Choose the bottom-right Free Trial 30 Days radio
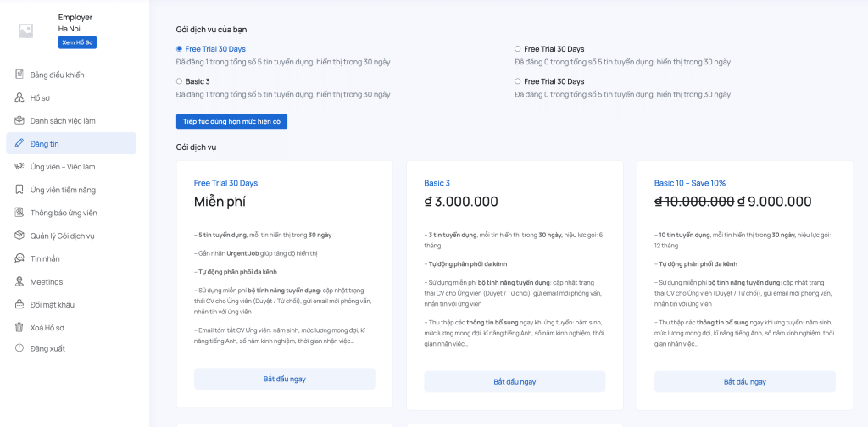Viewport: 868px width, 427px height. (x=518, y=81)
